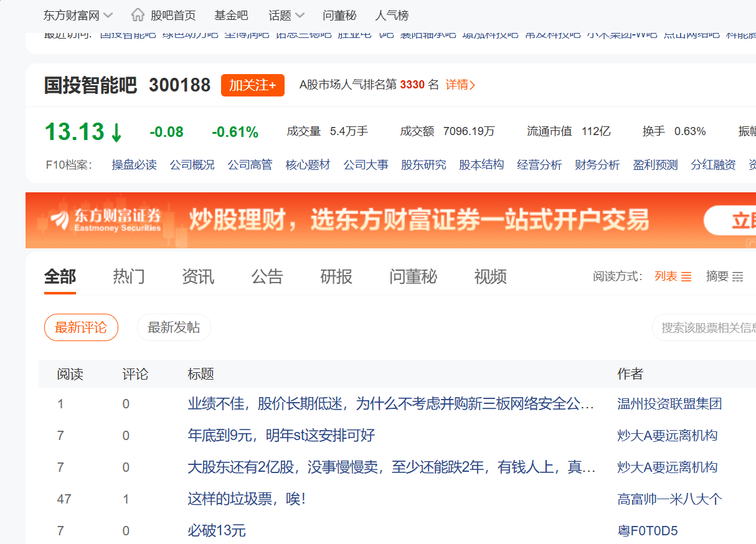This screenshot has height=544, width=756.
Task: Go to 股吧首页
Action: click(173, 15)
